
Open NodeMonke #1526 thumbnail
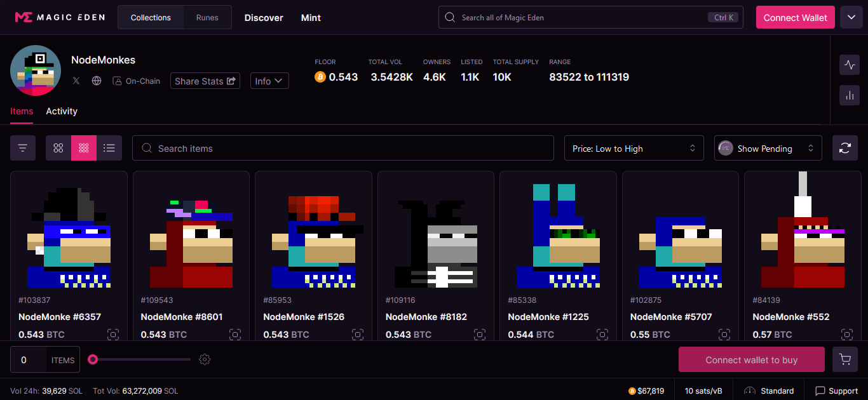(x=313, y=230)
